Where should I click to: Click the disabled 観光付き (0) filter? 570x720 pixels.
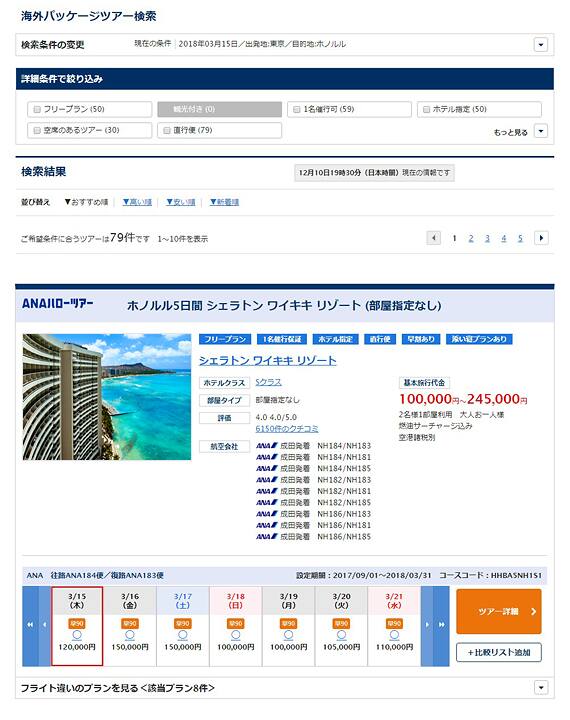(x=220, y=109)
